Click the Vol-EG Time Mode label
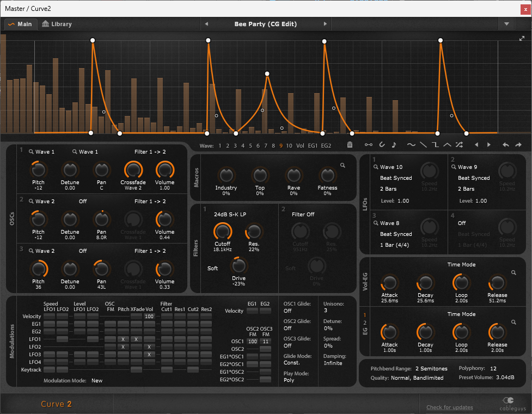The width and height of the screenshot is (532, 414). [x=461, y=265]
